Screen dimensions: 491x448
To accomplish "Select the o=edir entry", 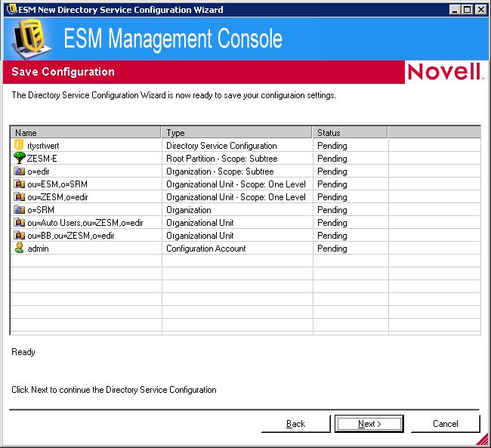I will point(39,171).
